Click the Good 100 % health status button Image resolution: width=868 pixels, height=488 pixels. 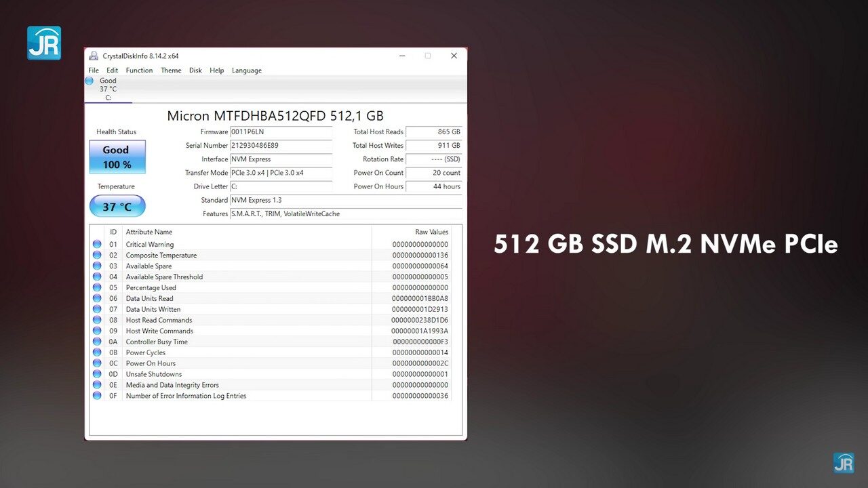tap(117, 157)
